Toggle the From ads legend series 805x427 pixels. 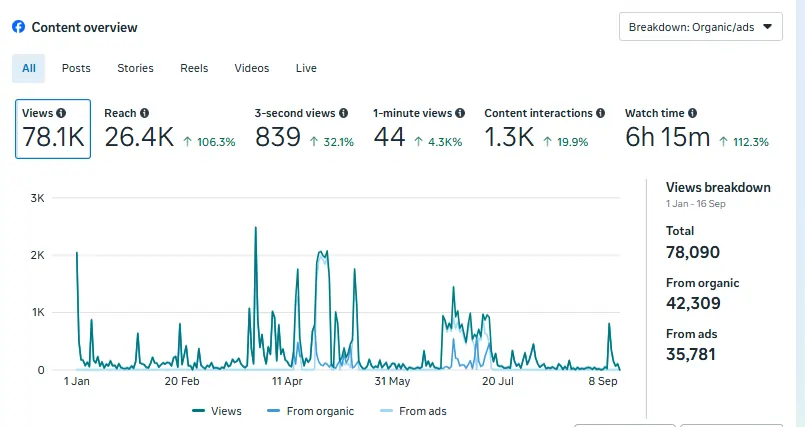[414, 411]
